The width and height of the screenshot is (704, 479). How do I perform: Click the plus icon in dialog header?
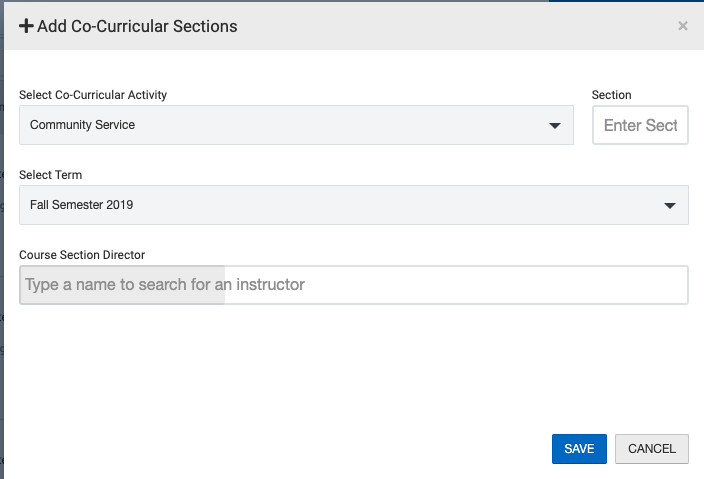[x=26, y=26]
